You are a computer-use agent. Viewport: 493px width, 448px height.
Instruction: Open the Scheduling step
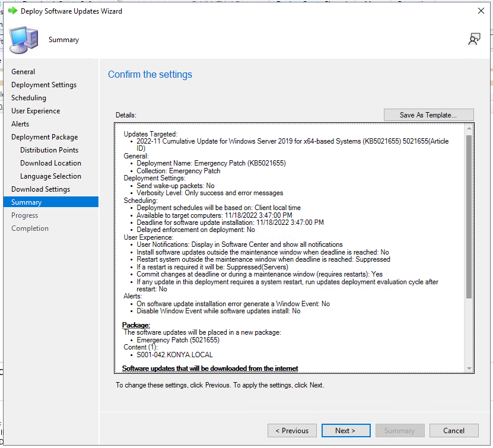[x=28, y=98]
